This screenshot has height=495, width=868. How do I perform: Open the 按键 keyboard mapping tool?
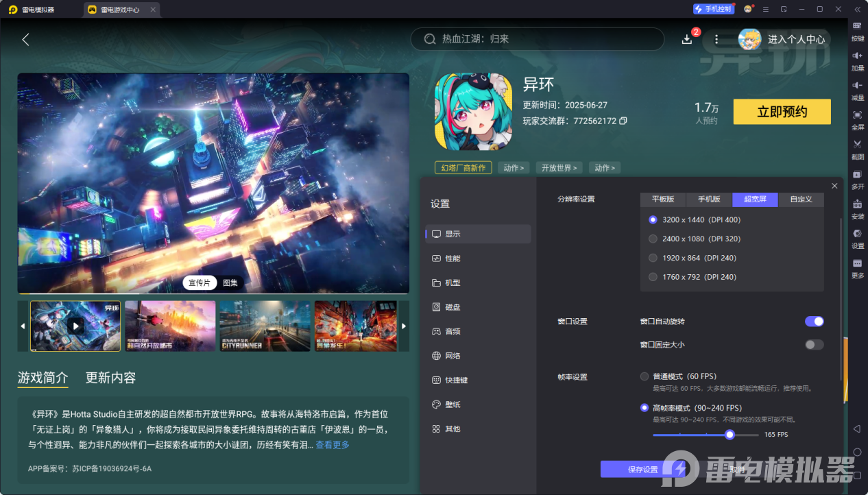point(857,30)
